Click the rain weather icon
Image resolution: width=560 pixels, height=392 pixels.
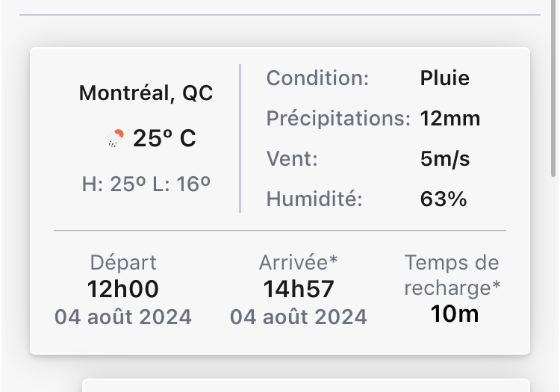pos(116,138)
